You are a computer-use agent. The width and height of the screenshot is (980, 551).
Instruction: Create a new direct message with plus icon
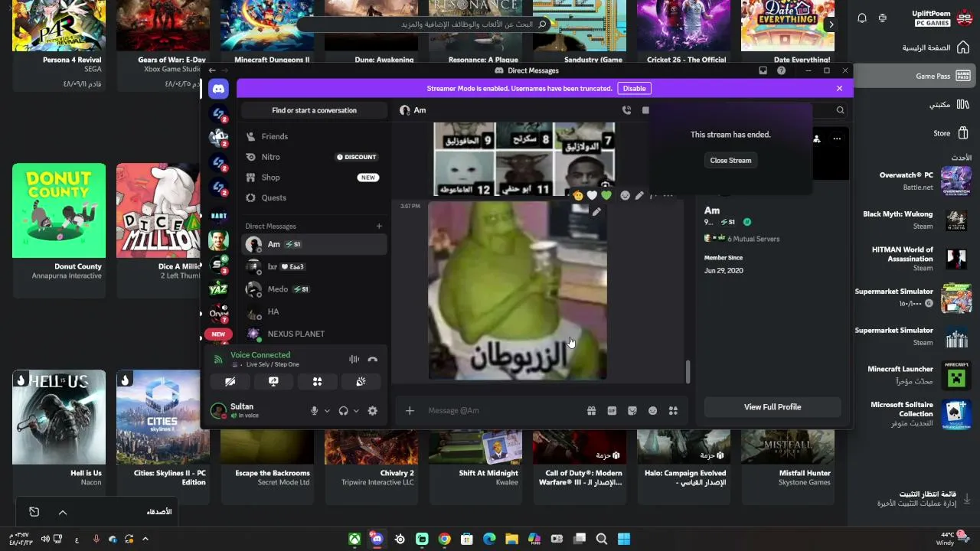tap(379, 227)
